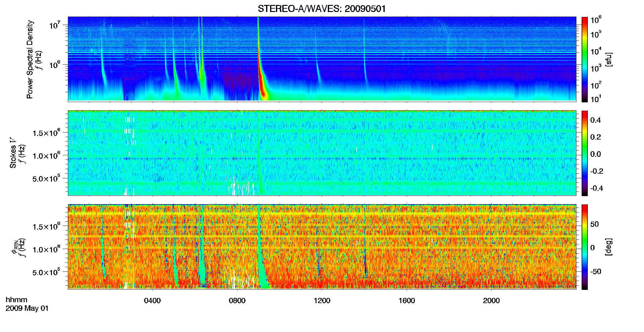Click the 5.0×10⁵ tick on the φ RTN axis
The width and height of the screenshot is (644, 332).
coord(46,272)
